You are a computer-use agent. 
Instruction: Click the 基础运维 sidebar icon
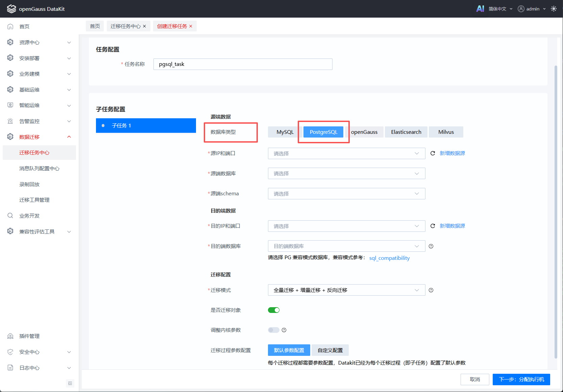[10, 90]
